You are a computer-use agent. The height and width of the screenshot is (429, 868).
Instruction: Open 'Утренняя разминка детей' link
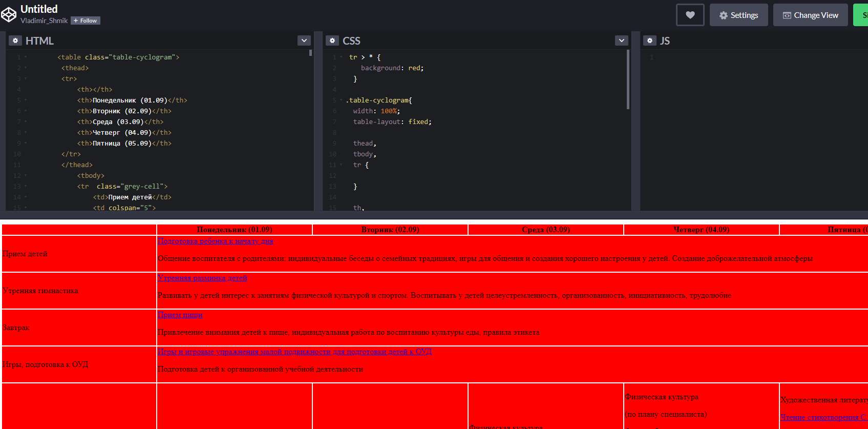202,278
